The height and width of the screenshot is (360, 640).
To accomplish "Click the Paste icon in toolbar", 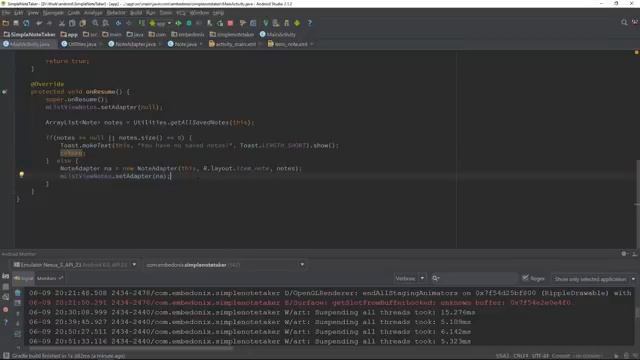I will pyautogui.click(x=82, y=23).
